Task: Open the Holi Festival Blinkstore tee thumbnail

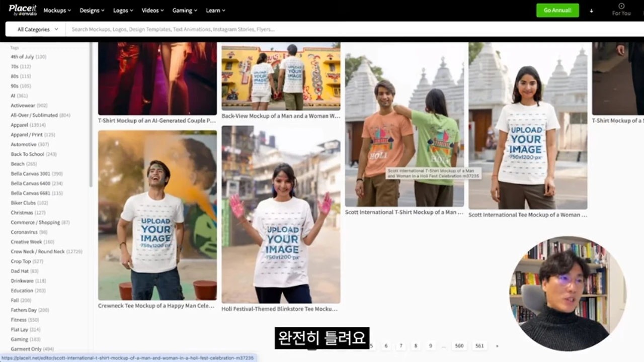Action: [x=281, y=215]
